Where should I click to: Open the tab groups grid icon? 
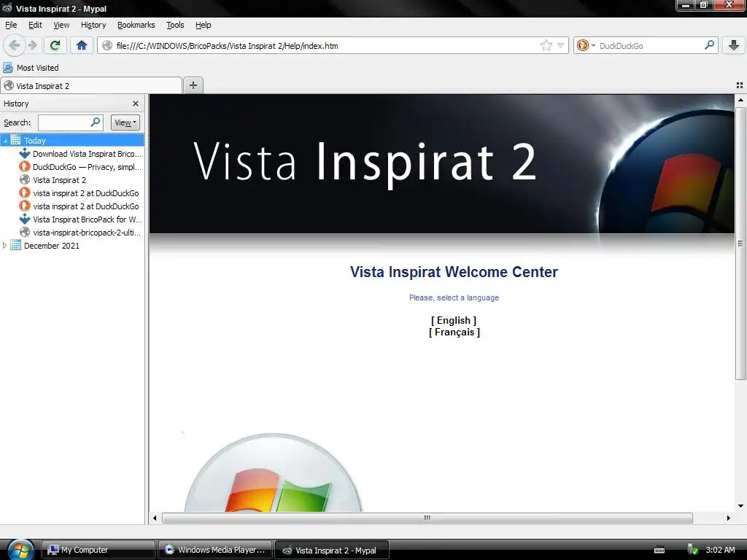(740, 85)
